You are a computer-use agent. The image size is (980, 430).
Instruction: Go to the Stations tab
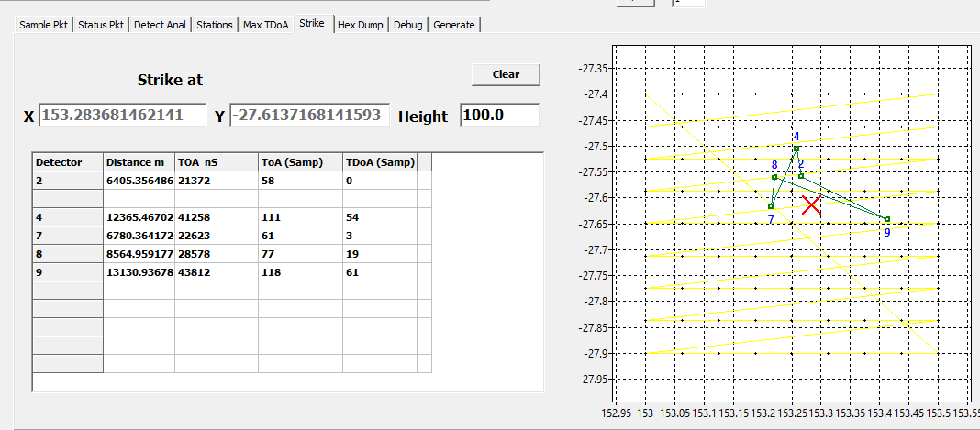pyautogui.click(x=214, y=25)
